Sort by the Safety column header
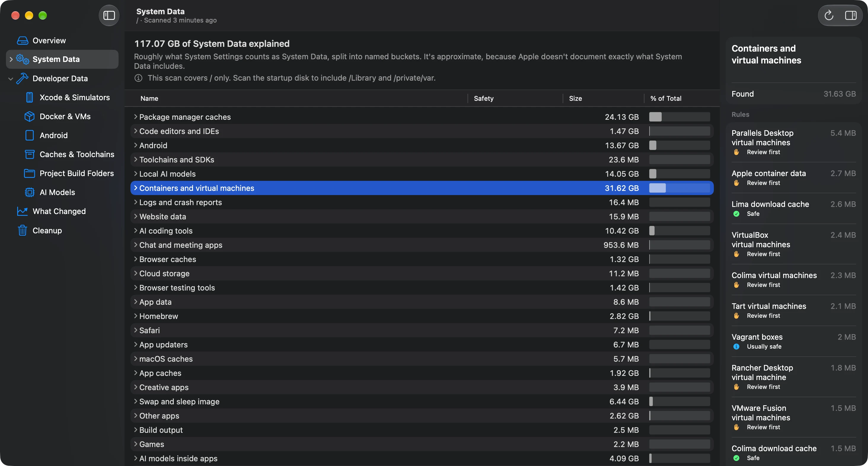 pos(484,98)
